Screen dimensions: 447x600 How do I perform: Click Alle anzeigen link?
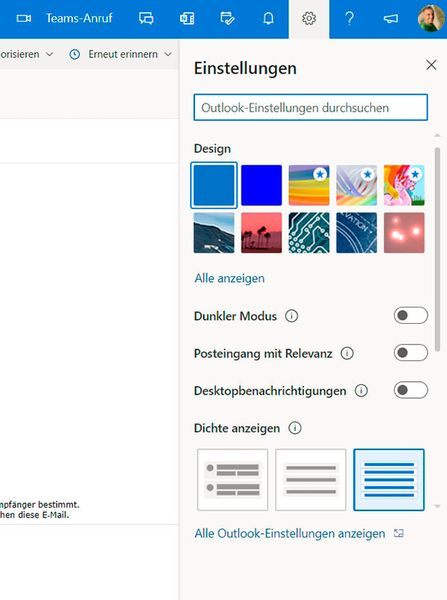point(229,278)
